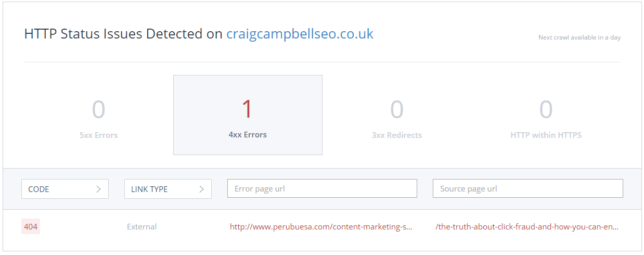
Task: Click the "0" count above HTTP within HTTPS
Action: 546,109
